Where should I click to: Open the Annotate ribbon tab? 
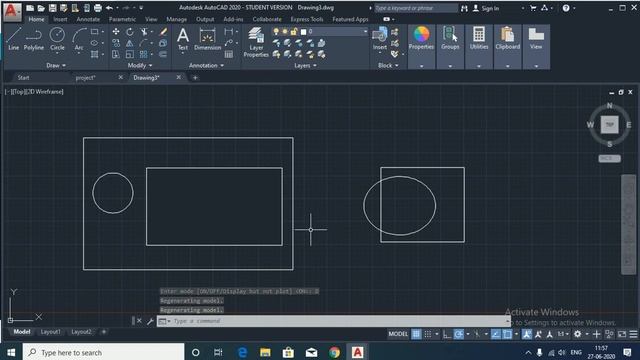[x=88, y=19]
